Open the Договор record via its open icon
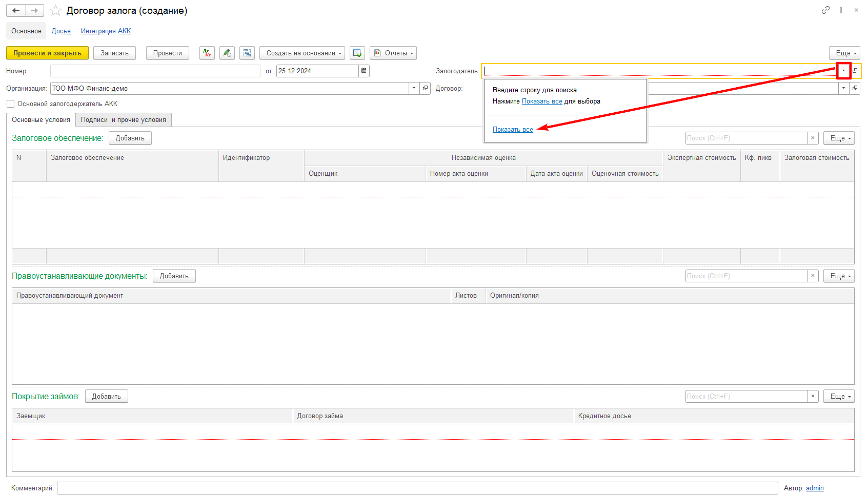Screen dimensions: 868x495 pyautogui.click(x=855, y=88)
